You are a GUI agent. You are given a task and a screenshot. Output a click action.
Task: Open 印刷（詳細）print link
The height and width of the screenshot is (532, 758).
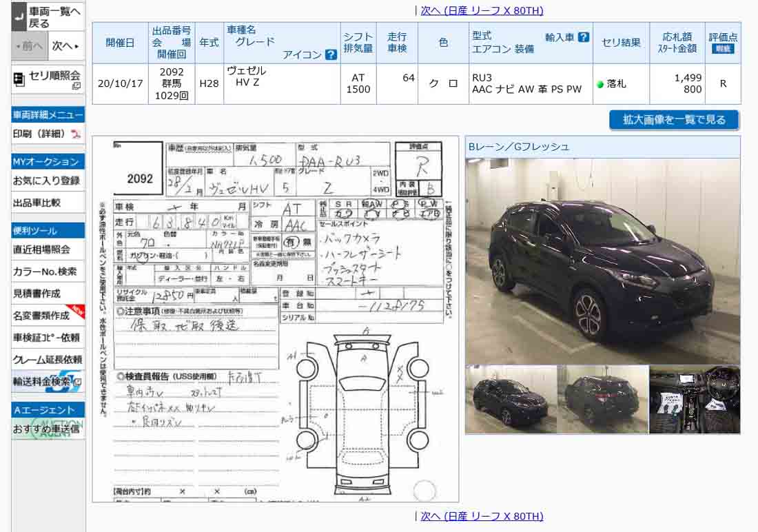click(48, 134)
